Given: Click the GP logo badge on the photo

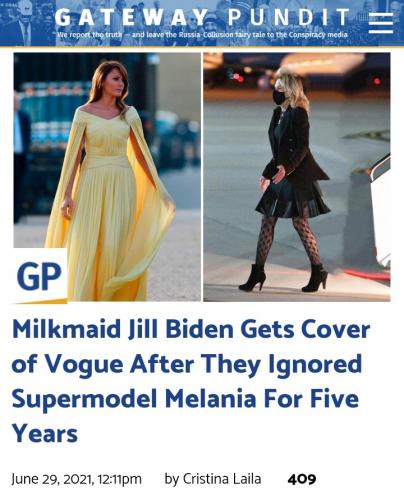Looking at the screenshot, I should pyautogui.click(x=40, y=276).
